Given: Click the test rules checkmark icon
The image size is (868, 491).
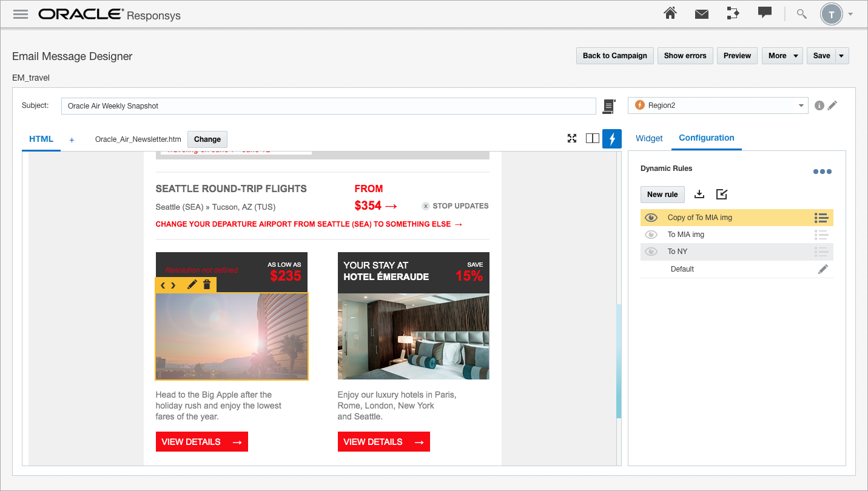Looking at the screenshot, I should tap(722, 194).
